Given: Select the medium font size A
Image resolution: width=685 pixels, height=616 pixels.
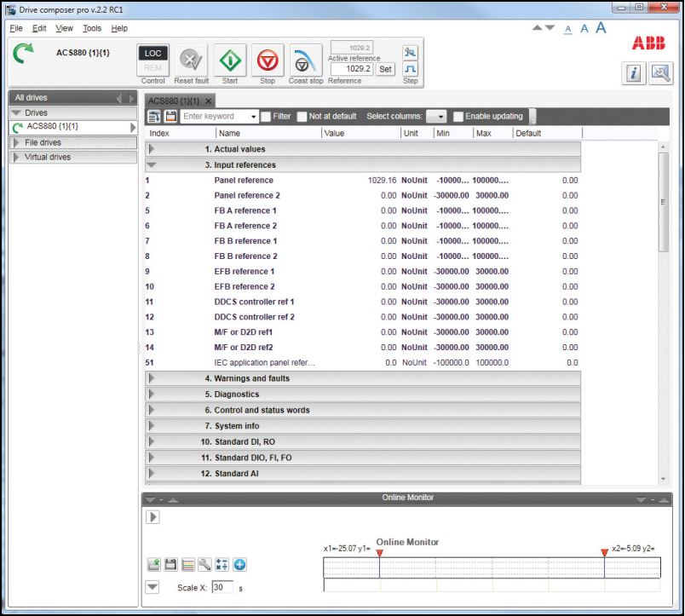Looking at the screenshot, I should (584, 28).
